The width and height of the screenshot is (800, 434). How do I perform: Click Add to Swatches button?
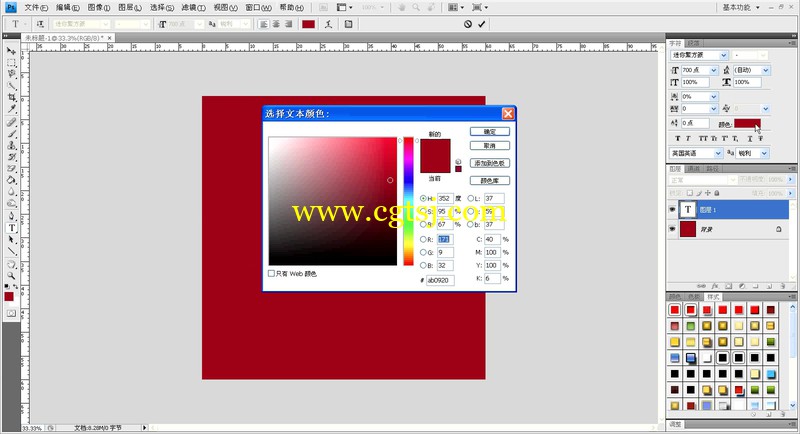point(490,163)
